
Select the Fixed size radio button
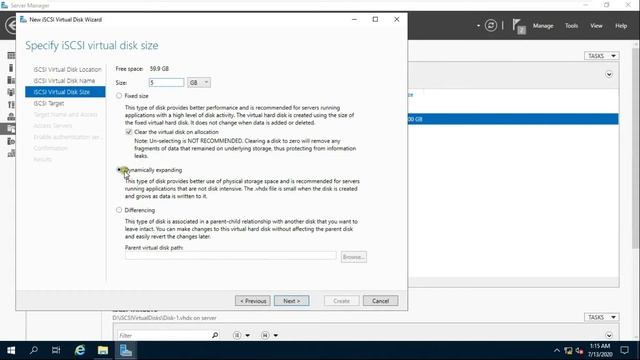tap(119, 96)
